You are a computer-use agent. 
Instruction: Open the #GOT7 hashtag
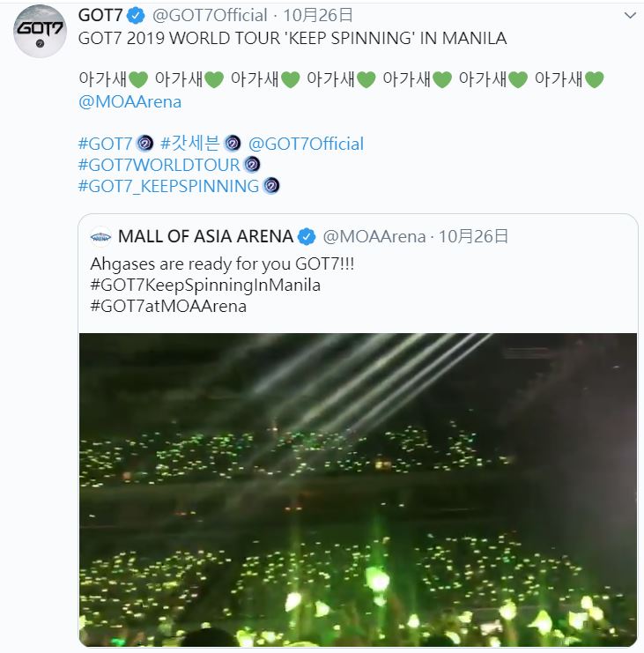[x=105, y=144]
